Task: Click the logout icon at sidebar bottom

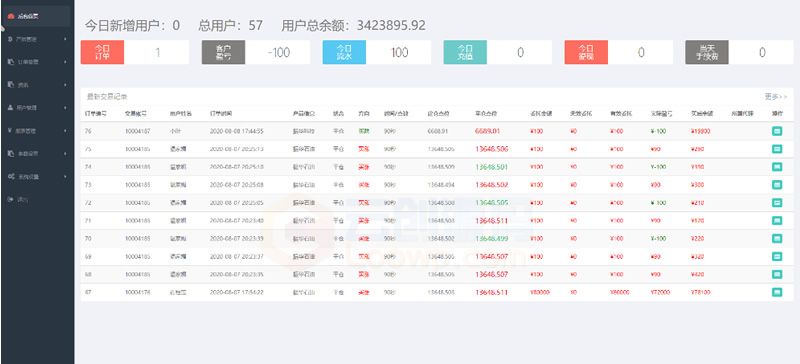Action: coord(11,199)
